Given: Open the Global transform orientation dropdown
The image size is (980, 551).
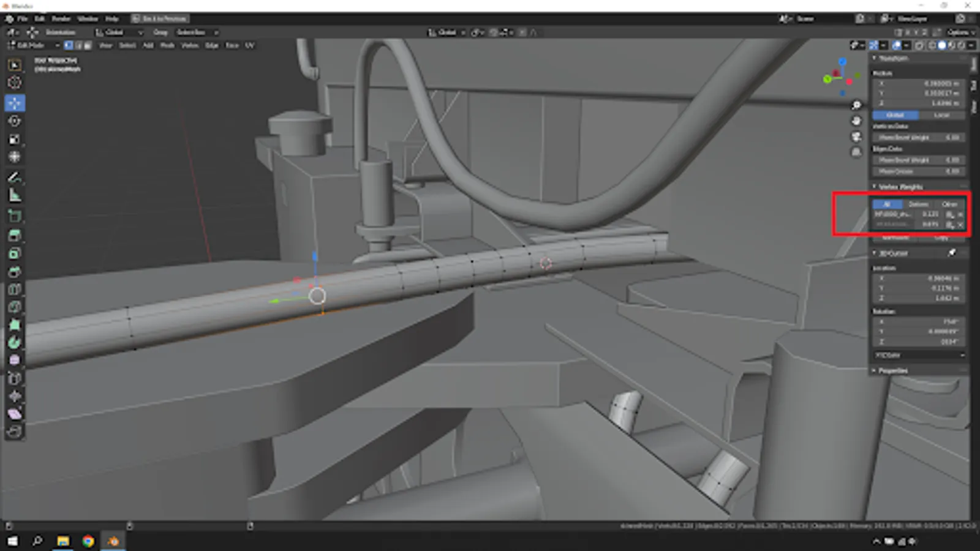Looking at the screenshot, I should click(x=447, y=32).
